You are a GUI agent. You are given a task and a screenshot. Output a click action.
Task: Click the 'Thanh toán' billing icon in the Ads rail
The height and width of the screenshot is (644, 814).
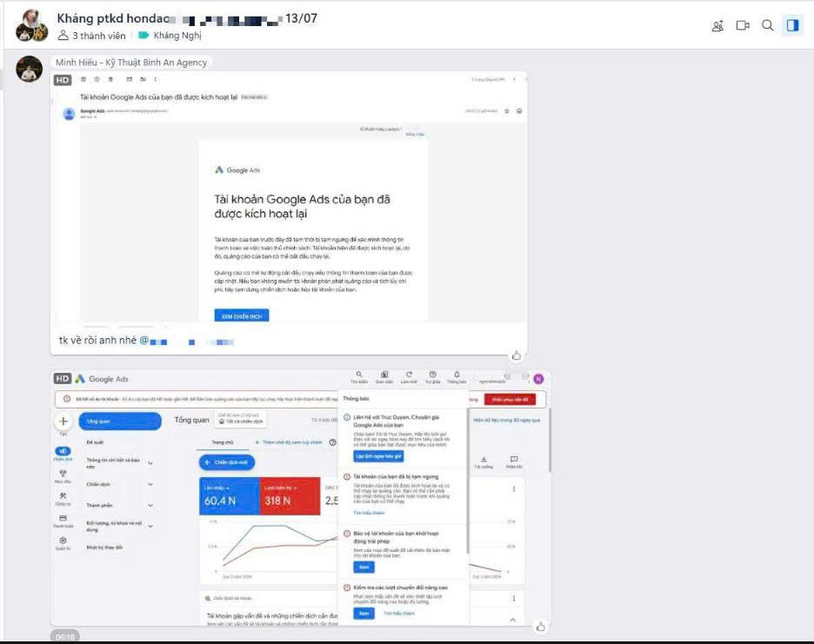click(x=63, y=521)
